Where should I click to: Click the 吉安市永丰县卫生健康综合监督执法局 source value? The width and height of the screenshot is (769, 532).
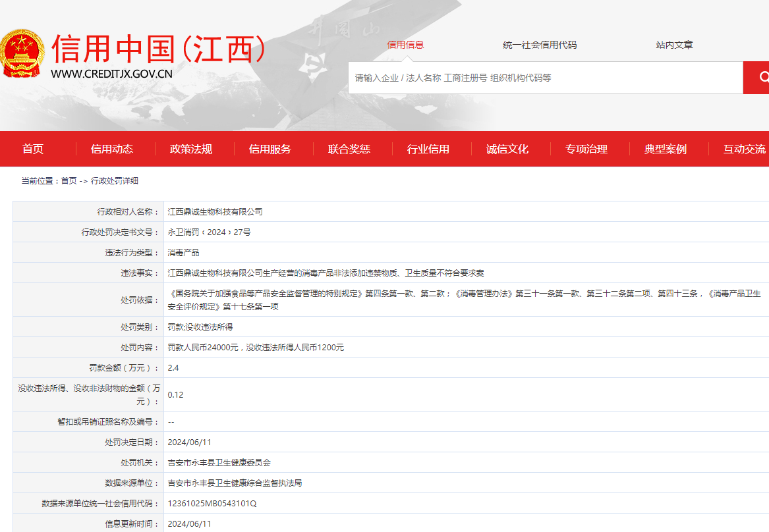[235, 483]
